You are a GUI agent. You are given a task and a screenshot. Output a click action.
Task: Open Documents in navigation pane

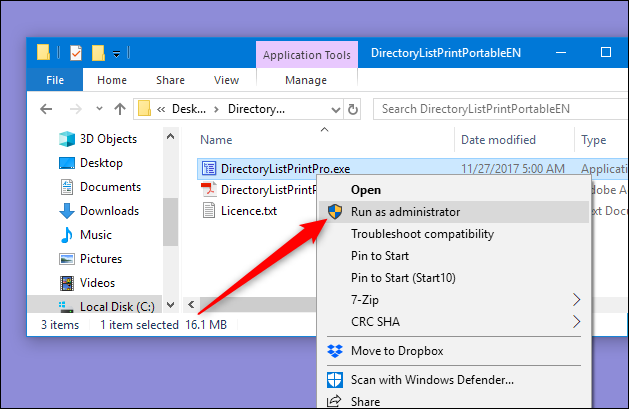[110, 187]
